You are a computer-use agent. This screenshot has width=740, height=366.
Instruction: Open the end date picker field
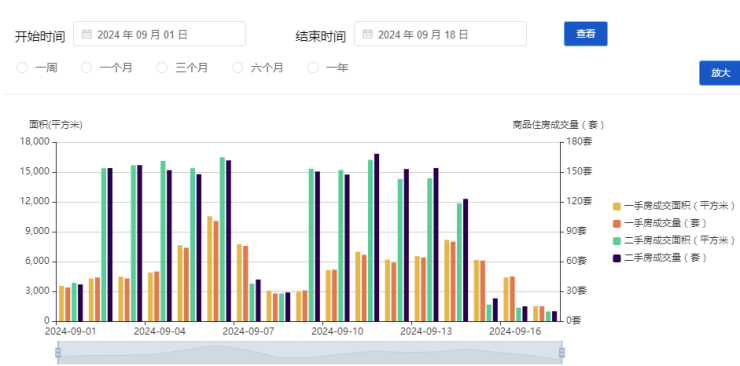point(440,34)
